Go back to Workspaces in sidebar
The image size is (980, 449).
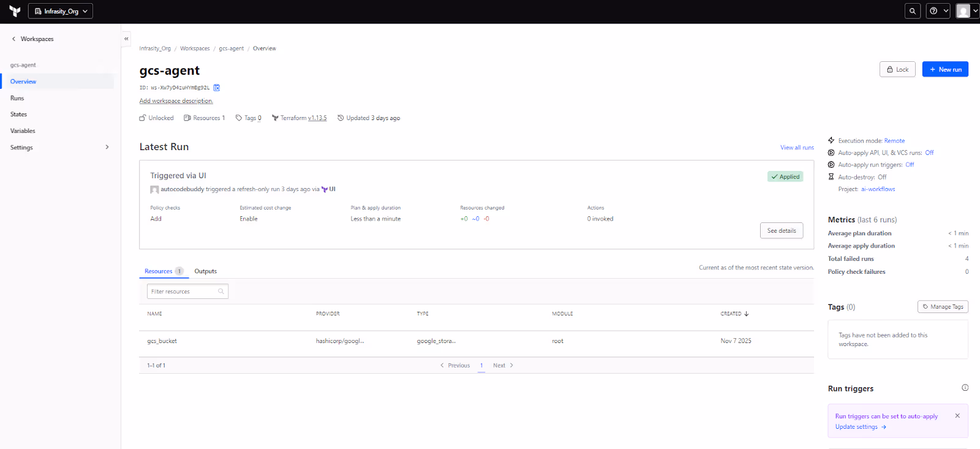pos(32,39)
